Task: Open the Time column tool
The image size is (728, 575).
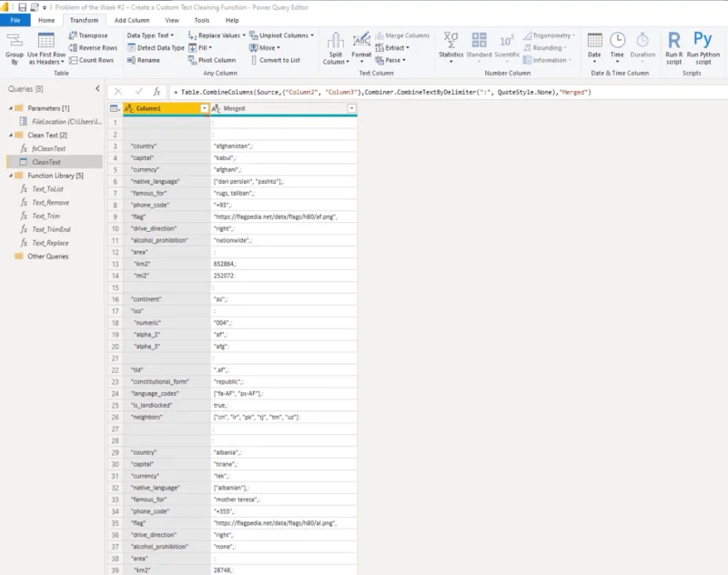Action: (x=617, y=47)
